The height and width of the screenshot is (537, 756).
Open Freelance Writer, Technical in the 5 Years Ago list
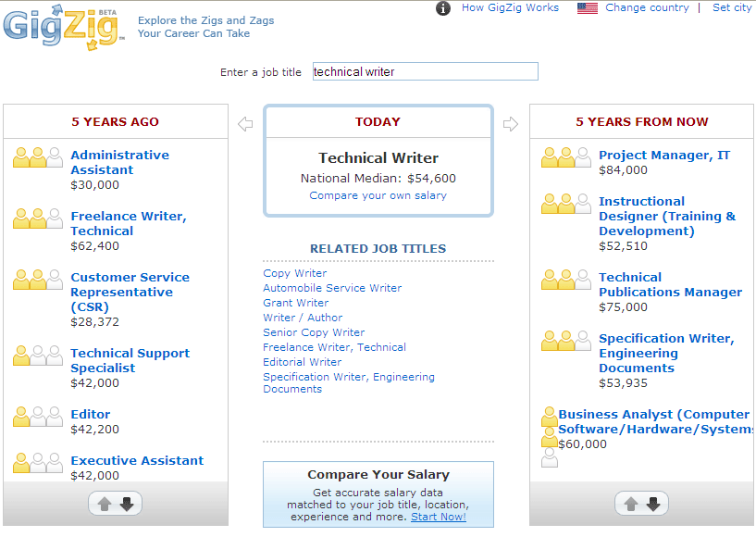click(129, 223)
